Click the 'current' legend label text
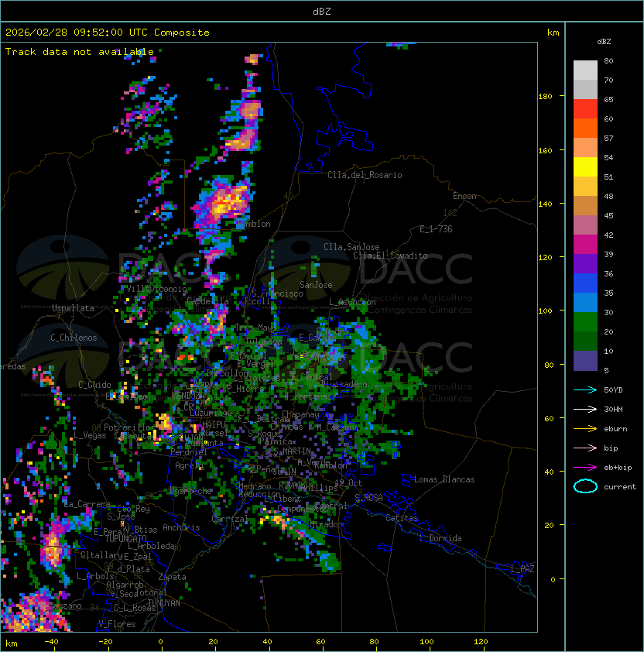The image size is (644, 652). point(620,487)
